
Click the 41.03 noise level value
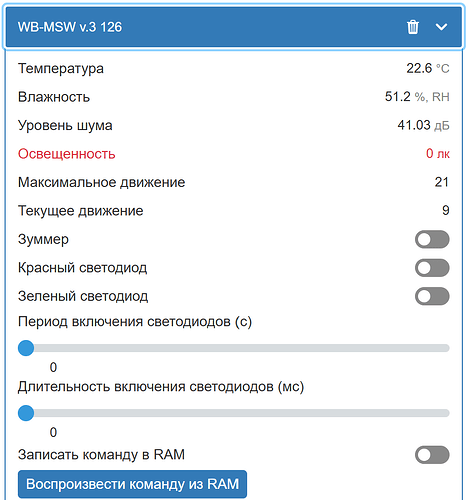(x=414, y=125)
